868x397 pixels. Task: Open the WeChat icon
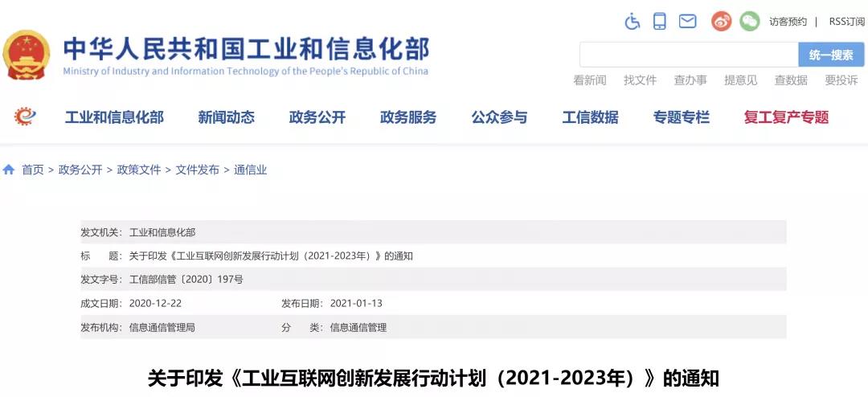(750, 22)
